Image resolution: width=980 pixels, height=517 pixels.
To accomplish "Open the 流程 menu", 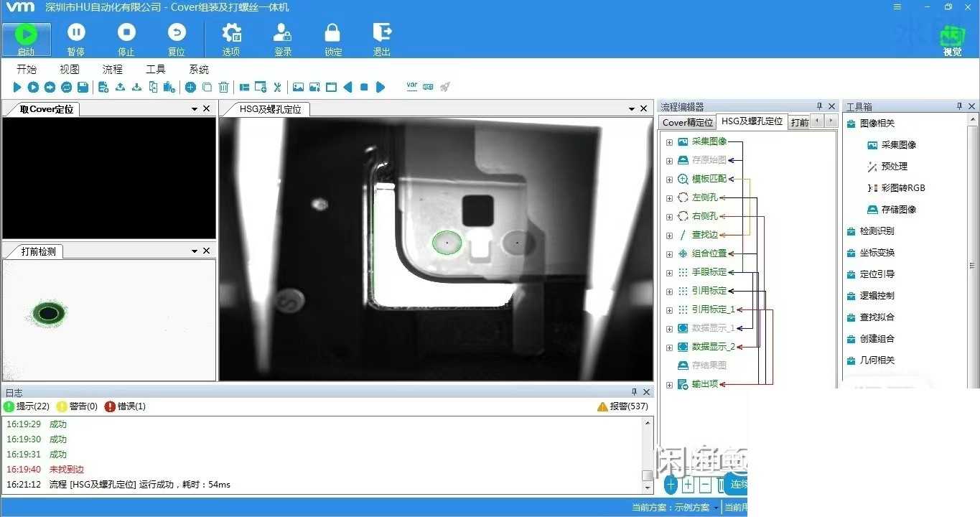I will (x=112, y=70).
